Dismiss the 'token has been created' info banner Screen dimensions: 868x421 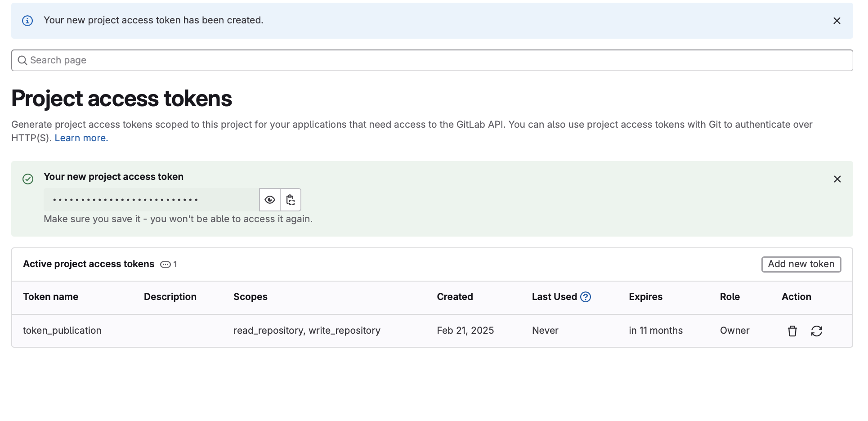coord(837,21)
